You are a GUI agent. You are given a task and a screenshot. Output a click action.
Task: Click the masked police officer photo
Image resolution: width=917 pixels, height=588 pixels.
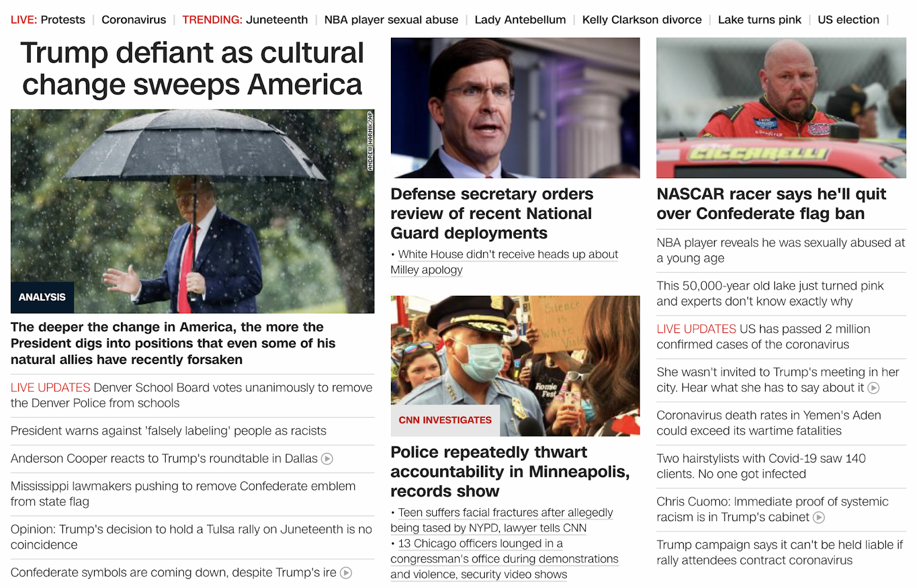tap(515, 366)
